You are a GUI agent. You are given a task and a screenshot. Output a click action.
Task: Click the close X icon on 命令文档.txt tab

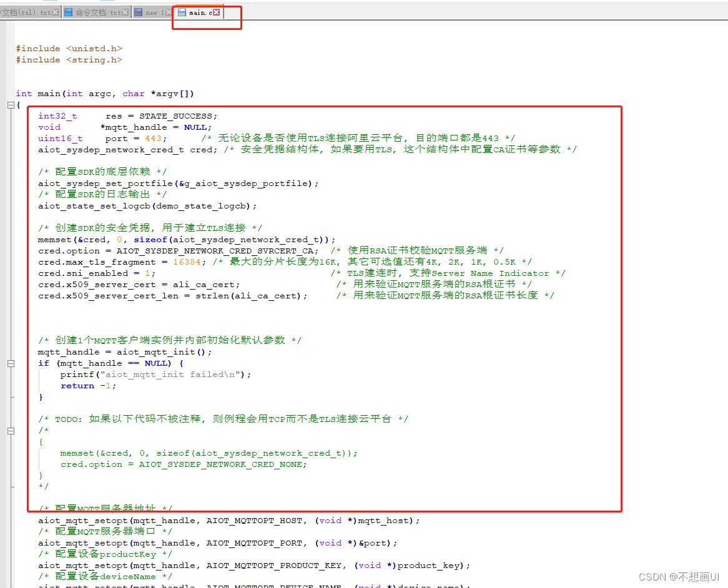point(125,12)
